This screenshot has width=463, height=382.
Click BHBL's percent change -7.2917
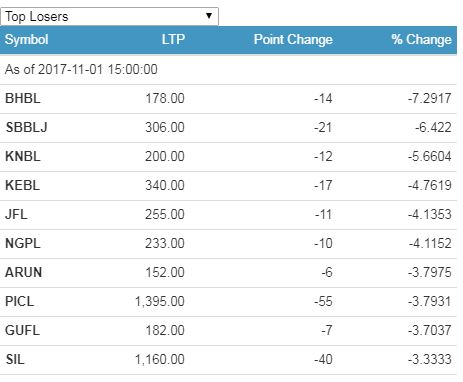429,98
